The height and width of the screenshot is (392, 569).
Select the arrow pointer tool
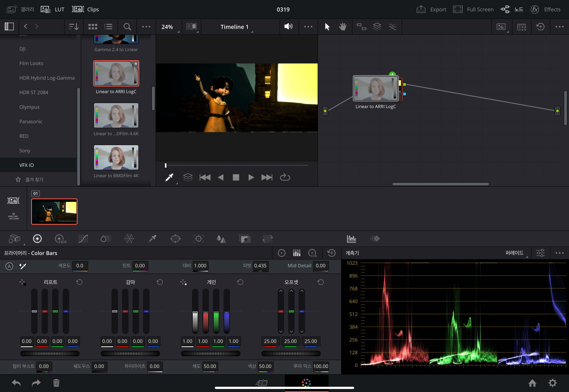click(x=327, y=26)
